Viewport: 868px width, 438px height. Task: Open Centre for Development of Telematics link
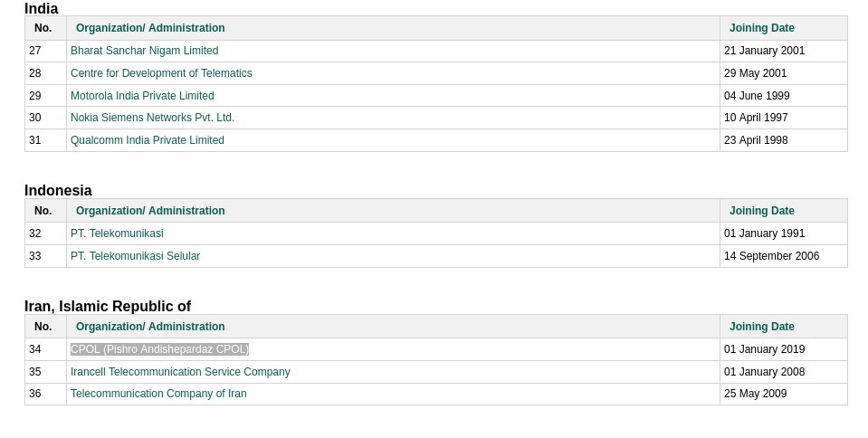(161, 73)
